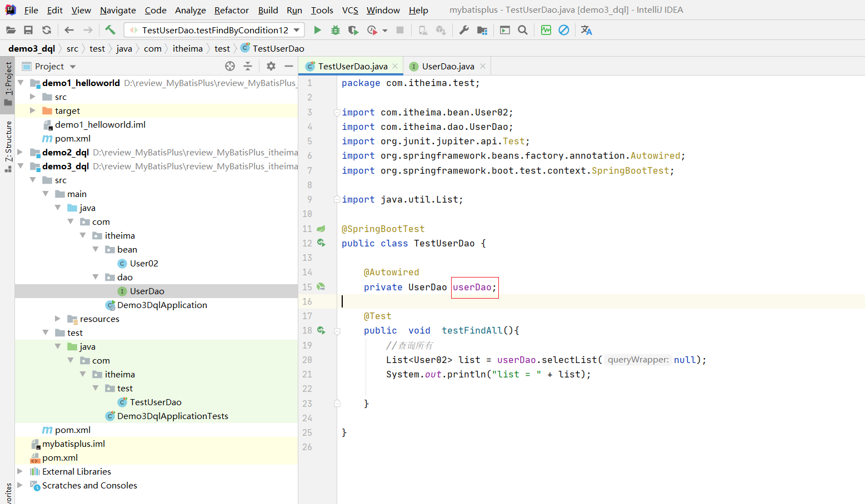Open project panel gear settings
865x504 pixels.
[x=271, y=66]
